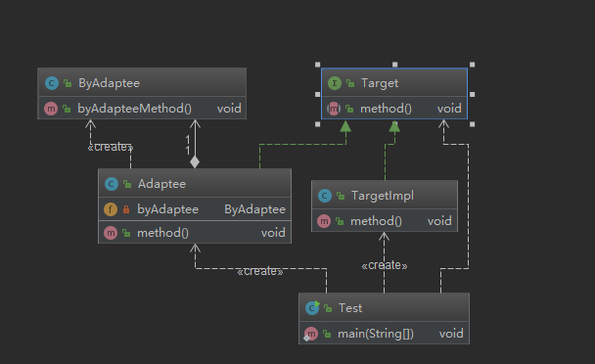
Task: Click the top-right selection handle of Target
Action: point(472,65)
